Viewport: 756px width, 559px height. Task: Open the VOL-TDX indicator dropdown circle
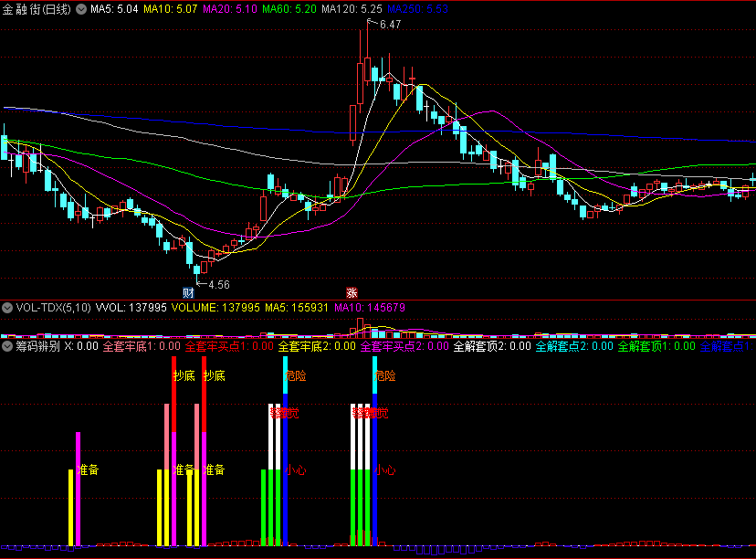click(7, 308)
